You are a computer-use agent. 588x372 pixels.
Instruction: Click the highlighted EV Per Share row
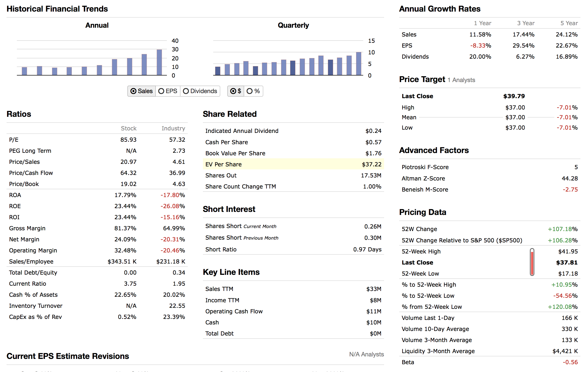click(293, 164)
